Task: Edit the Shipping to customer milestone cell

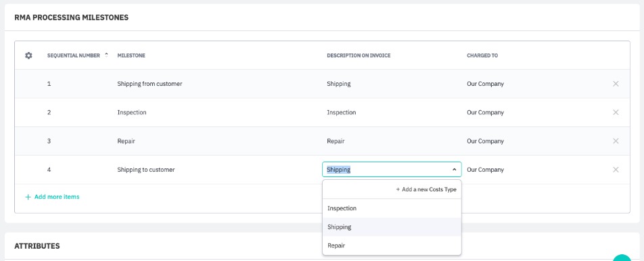Action: click(146, 170)
